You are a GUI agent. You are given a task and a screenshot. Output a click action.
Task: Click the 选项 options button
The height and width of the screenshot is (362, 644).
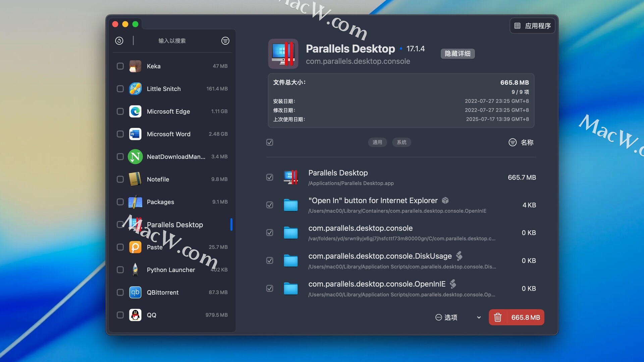[446, 317]
